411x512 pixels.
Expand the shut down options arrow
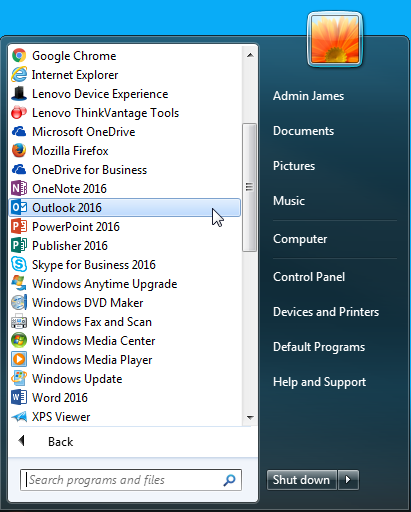(348, 480)
